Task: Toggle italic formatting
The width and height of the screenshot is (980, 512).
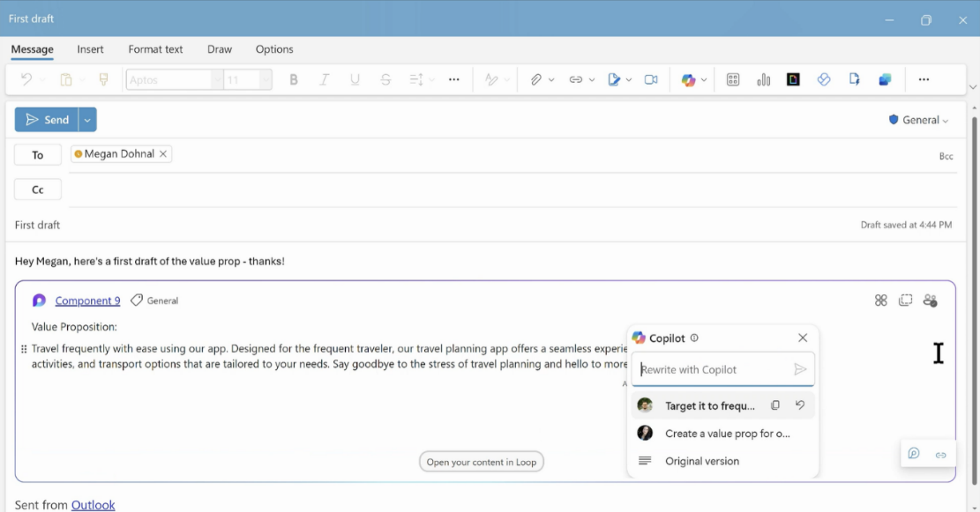Action: (x=324, y=79)
